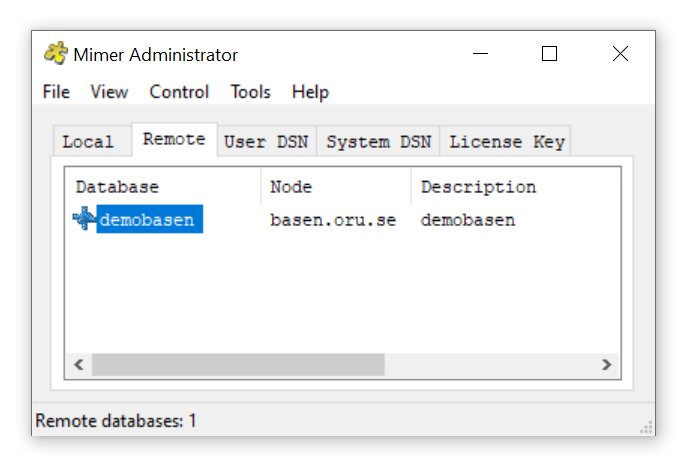
Task: Open the Tools menu
Action: [x=250, y=92]
